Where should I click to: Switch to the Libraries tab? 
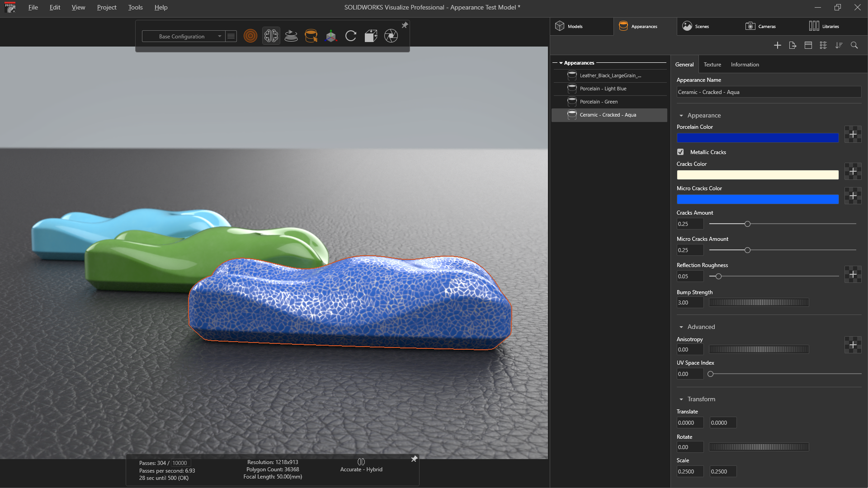point(835,26)
